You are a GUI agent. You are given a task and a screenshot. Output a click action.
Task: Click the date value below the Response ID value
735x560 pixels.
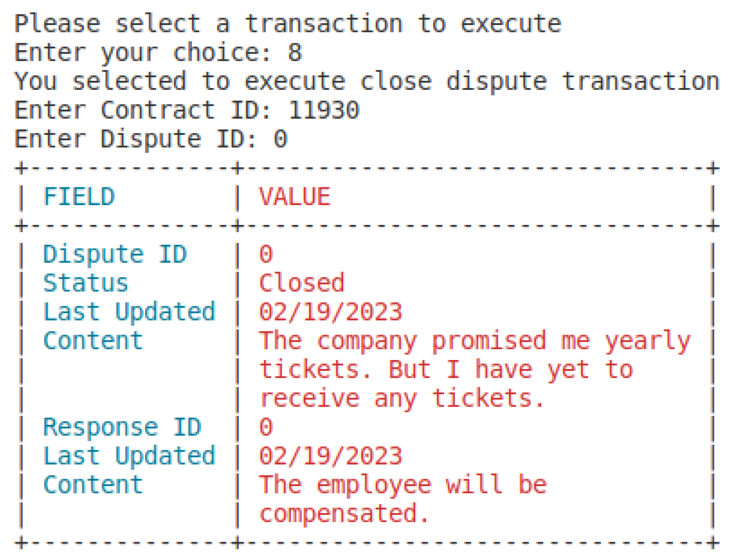331,456
